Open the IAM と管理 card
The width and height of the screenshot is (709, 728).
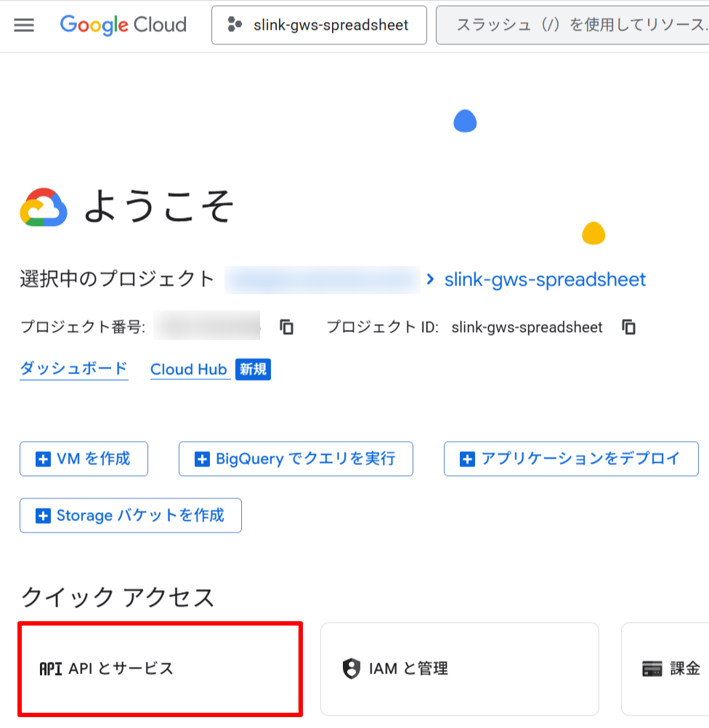pyautogui.click(x=460, y=669)
